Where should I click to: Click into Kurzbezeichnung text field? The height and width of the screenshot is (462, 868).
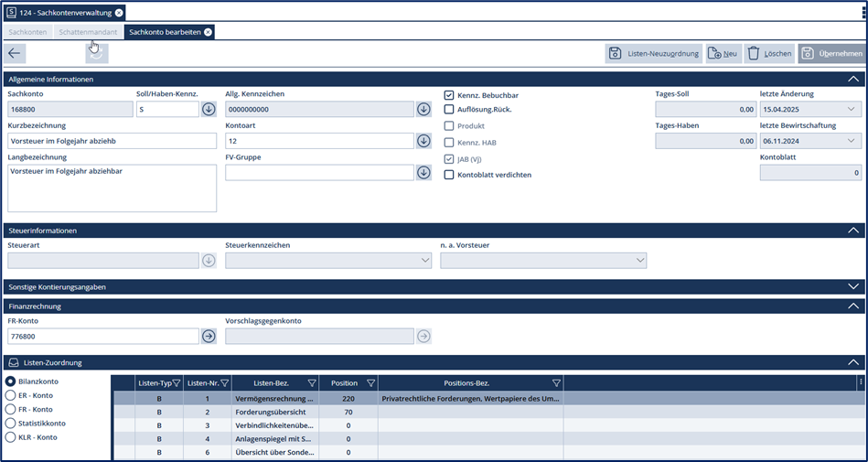(x=112, y=141)
